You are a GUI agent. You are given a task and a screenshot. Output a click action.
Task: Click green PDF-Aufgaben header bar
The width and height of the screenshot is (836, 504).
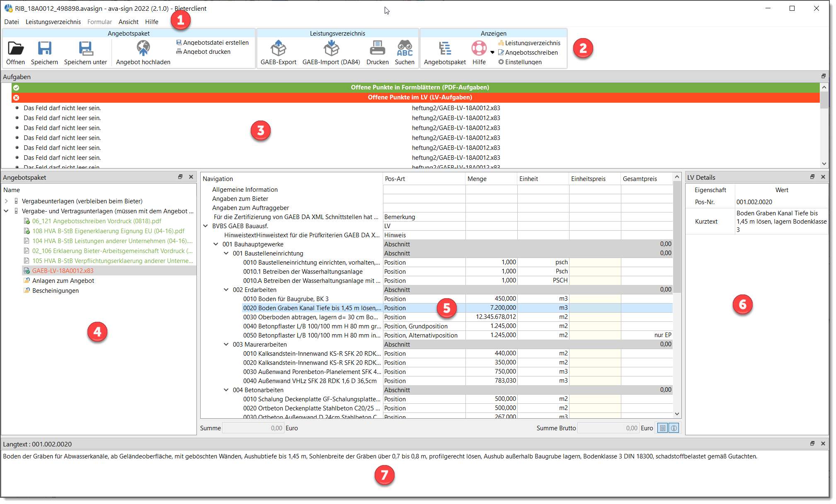(416, 87)
